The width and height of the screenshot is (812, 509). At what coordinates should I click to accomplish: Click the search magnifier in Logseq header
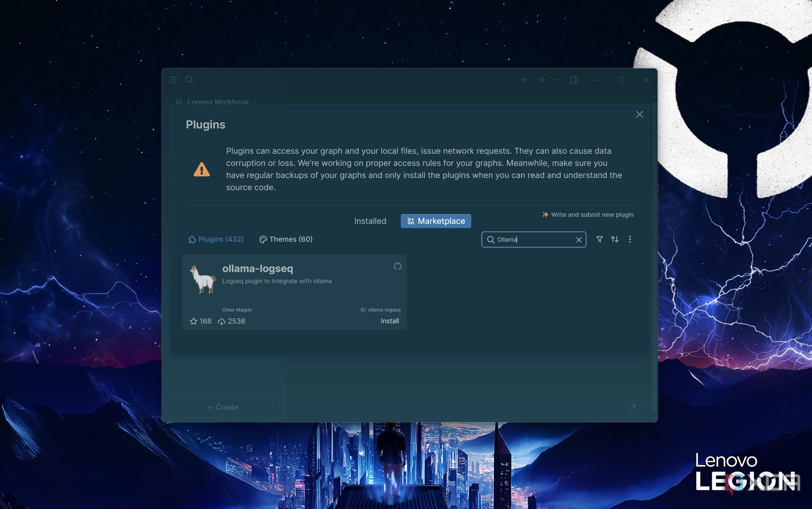pyautogui.click(x=190, y=80)
